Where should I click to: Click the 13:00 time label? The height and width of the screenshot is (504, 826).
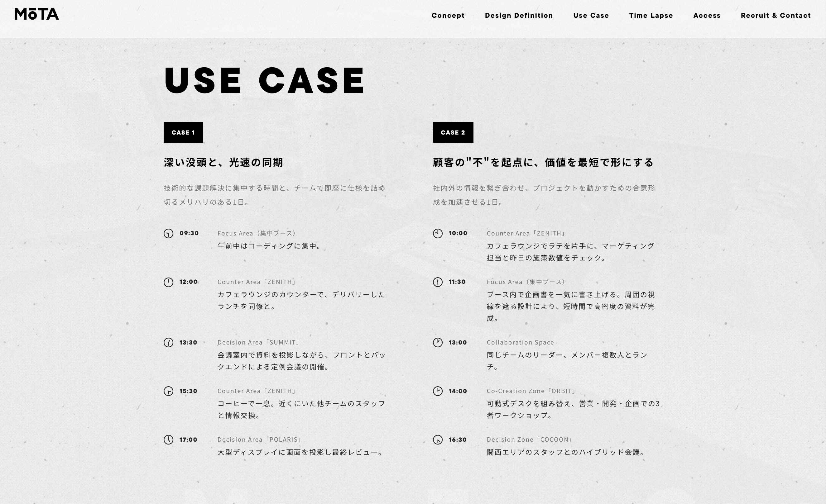pyautogui.click(x=458, y=342)
